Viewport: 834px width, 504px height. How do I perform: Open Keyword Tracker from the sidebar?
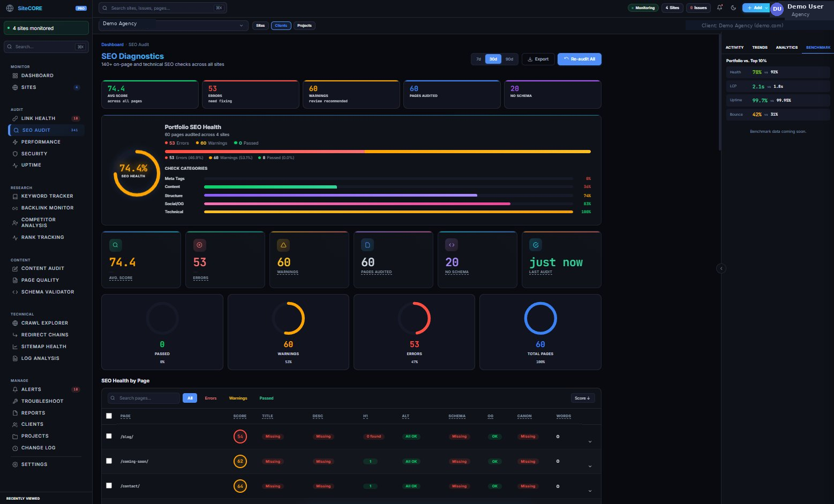coord(47,196)
